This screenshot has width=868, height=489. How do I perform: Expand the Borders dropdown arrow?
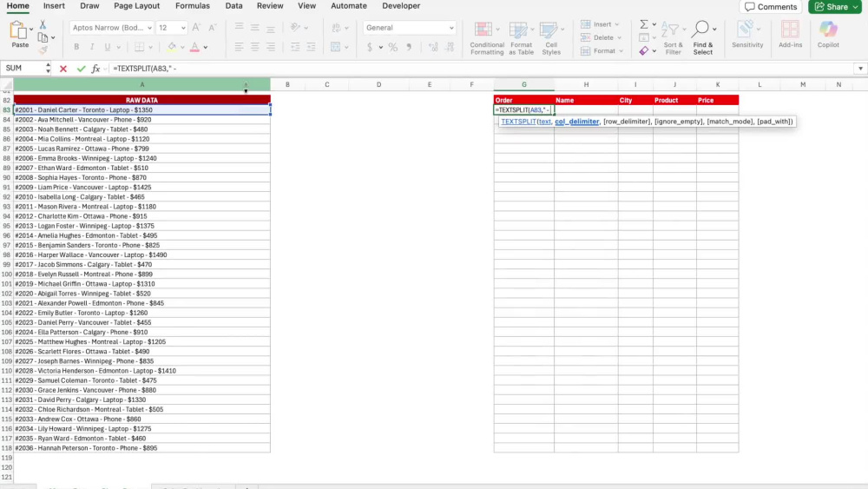[150, 48]
